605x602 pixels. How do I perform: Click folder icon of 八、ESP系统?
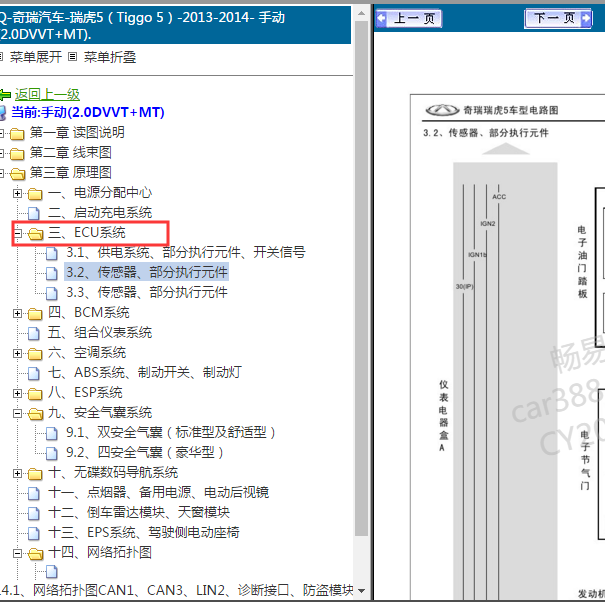(35, 394)
